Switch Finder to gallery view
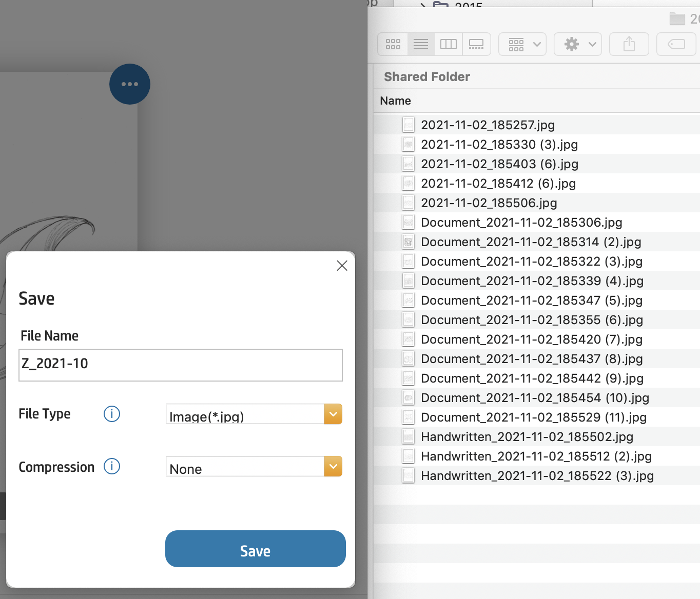This screenshot has height=599, width=700. tap(476, 44)
